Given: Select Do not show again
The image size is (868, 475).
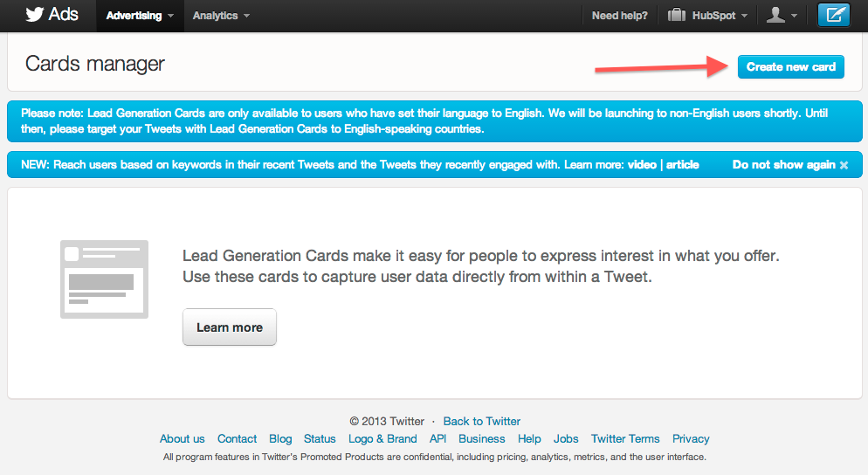Looking at the screenshot, I should [783, 165].
